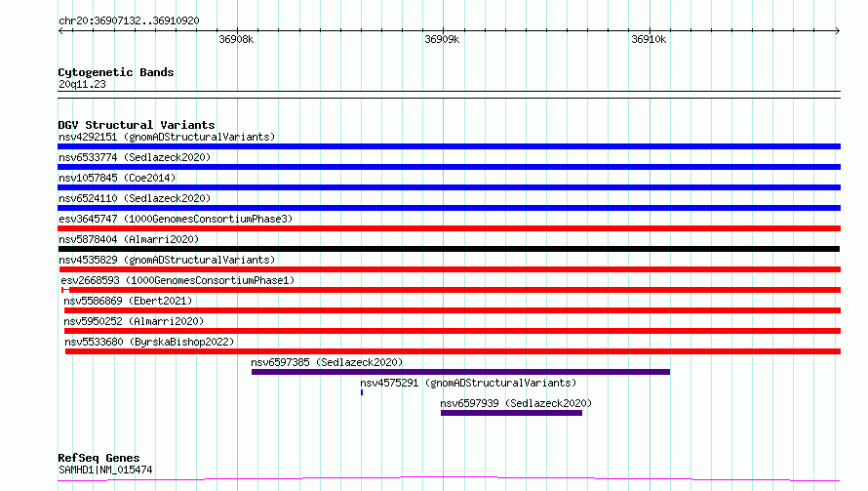Click the red bar under nsv4535829
Screen dimensions: 868x491
click(x=449, y=269)
